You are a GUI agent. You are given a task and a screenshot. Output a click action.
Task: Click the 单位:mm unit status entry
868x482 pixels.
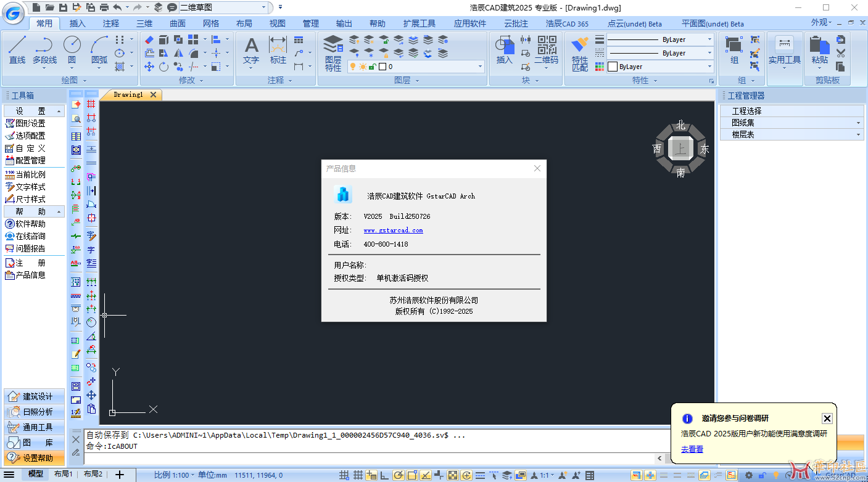pyautogui.click(x=213, y=475)
